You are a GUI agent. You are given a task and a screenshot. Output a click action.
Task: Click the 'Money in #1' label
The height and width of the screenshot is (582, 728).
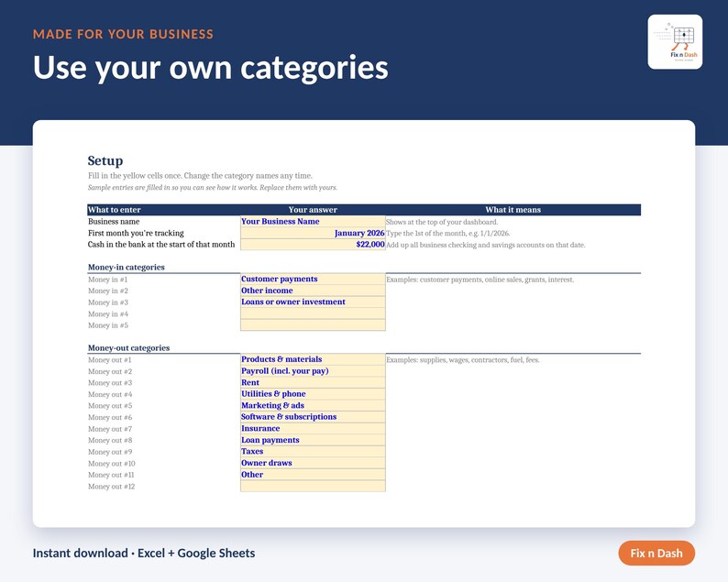[107, 280]
